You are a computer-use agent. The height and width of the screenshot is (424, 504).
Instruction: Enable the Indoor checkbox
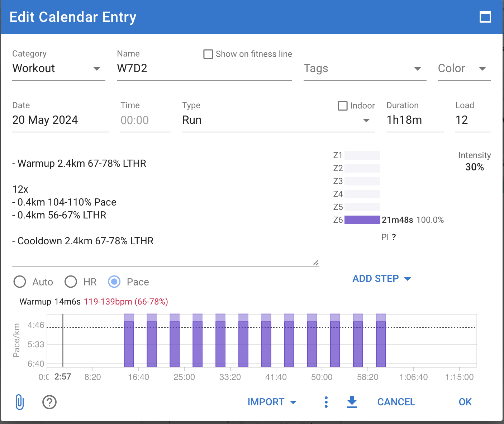pyautogui.click(x=343, y=106)
